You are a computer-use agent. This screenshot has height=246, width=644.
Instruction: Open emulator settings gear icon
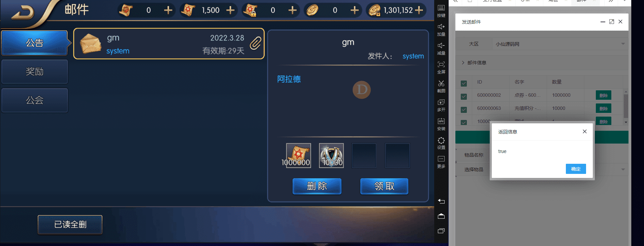pyautogui.click(x=441, y=140)
